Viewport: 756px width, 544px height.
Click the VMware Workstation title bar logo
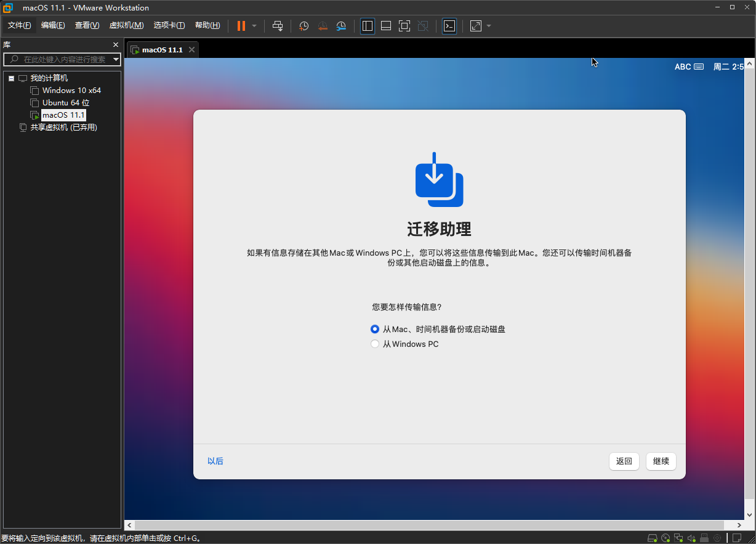pos(8,7)
